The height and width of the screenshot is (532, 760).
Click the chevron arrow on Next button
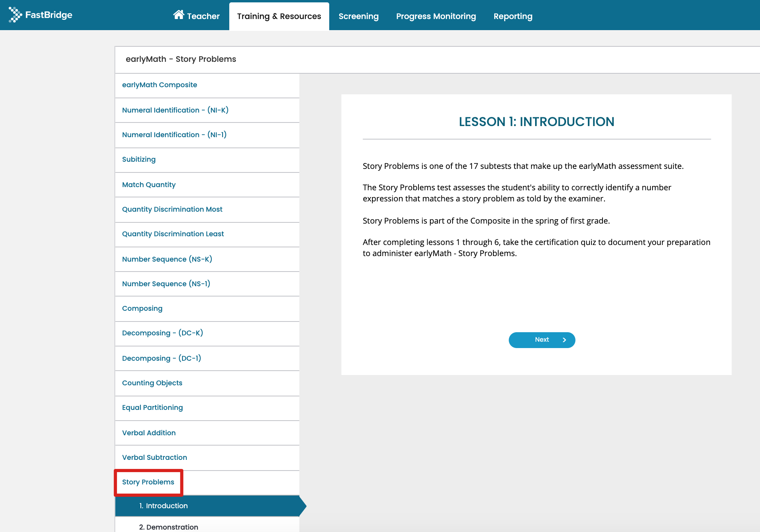(564, 340)
